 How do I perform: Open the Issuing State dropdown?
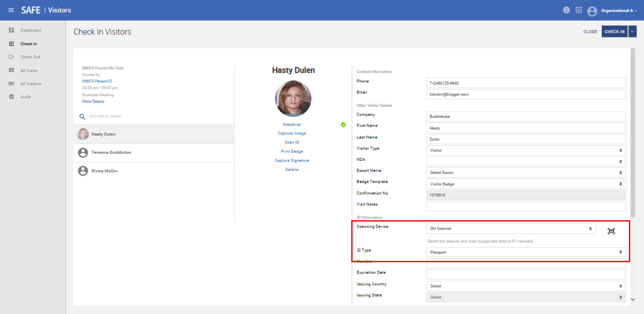tap(526, 297)
